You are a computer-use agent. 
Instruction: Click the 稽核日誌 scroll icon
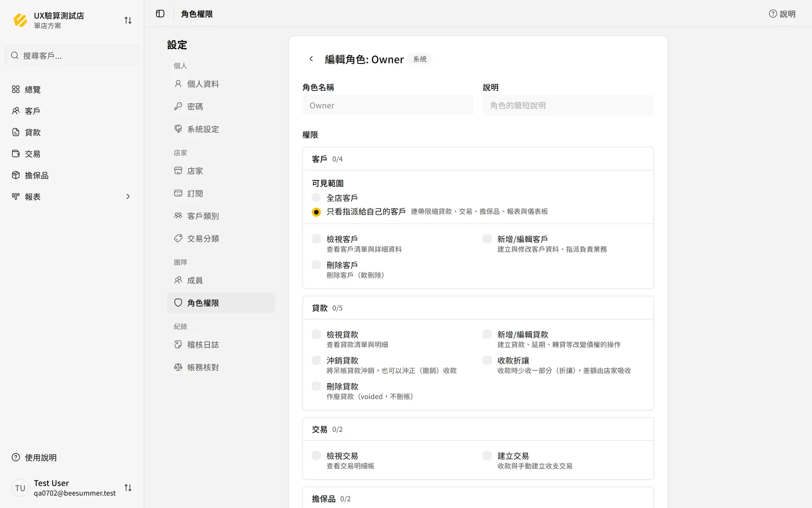[178, 344]
